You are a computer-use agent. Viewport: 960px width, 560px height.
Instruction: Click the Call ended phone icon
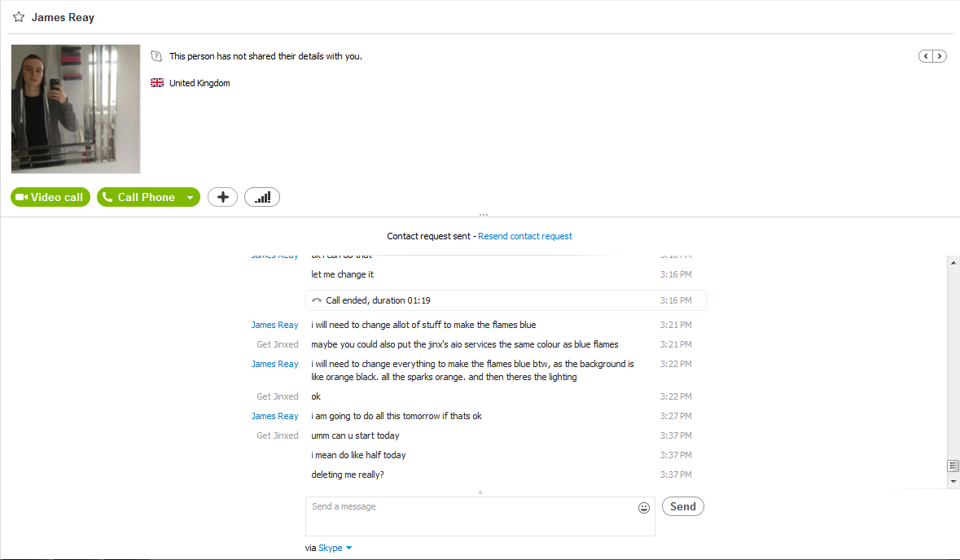click(x=317, y=300)
